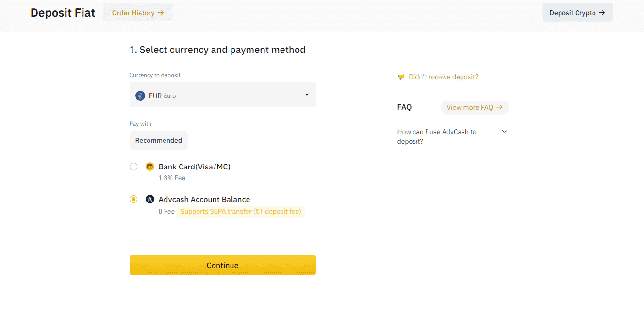
Task: Click the arrow in Deposit Crypto button
Action: (602, 13)
